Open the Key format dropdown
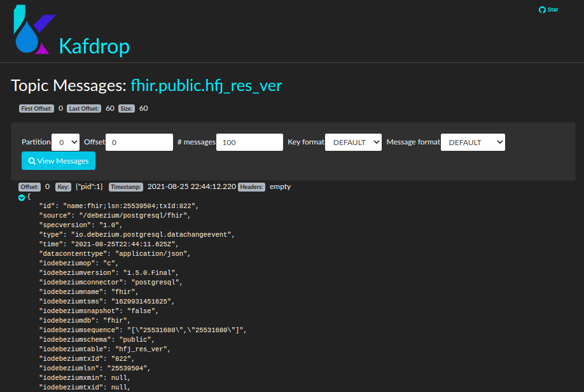This screenshot has width=584, height=392. click(354, 143)
